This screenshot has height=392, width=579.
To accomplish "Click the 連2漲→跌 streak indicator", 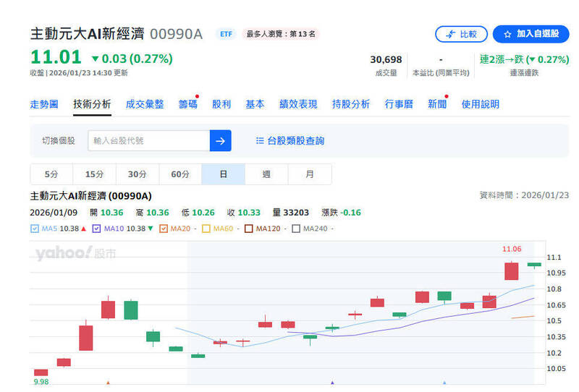I will click(524, 59).
